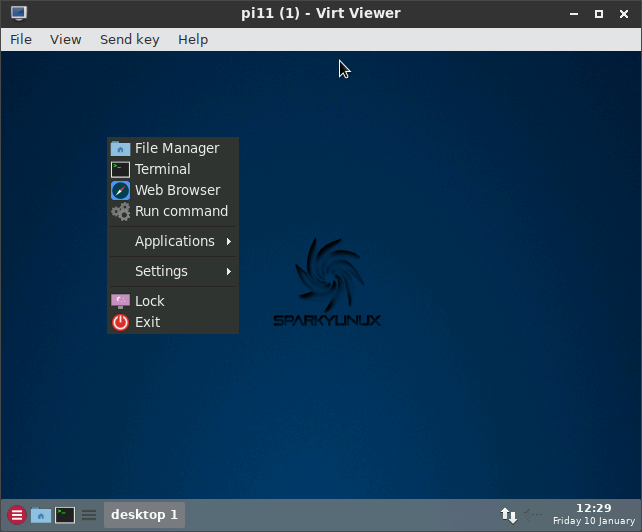Click the Web Browser compass icon

[120, 190]
